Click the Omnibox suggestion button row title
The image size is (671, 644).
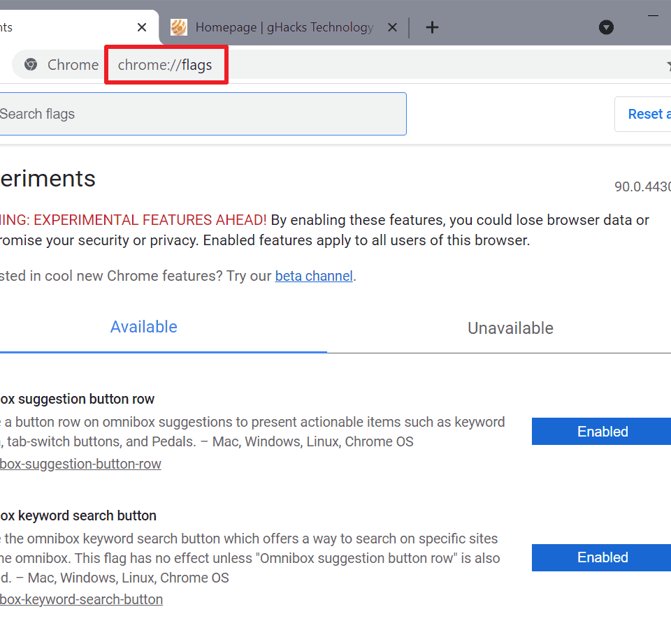point(77,399)
